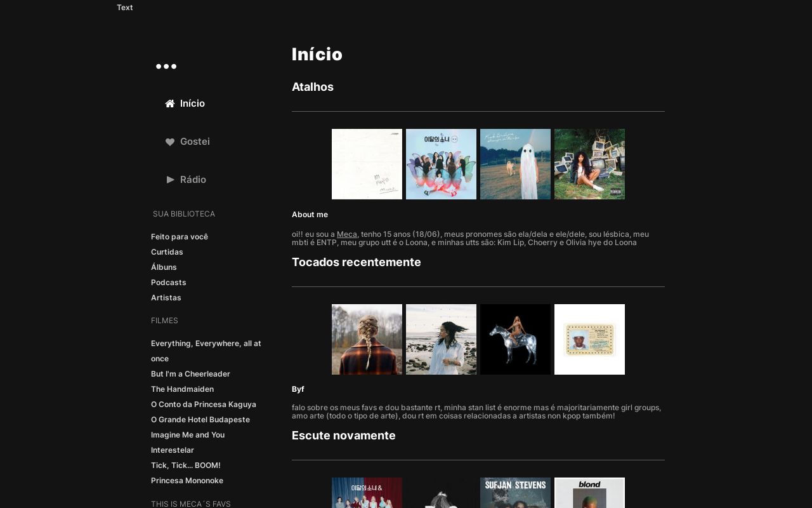This screenshot has width=812, height=508.
Task: Click Princesa Mononoke in films list
Action: point(187,481)
